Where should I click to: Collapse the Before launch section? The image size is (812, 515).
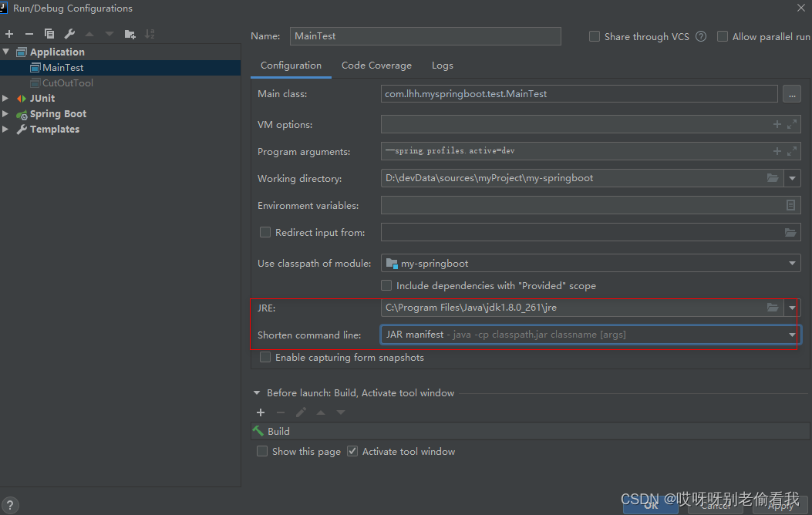tap(257, 393)
